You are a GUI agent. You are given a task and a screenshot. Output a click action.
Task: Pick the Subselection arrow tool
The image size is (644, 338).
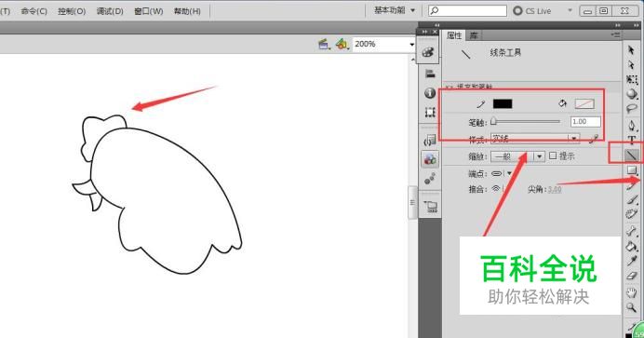[632, 65]
